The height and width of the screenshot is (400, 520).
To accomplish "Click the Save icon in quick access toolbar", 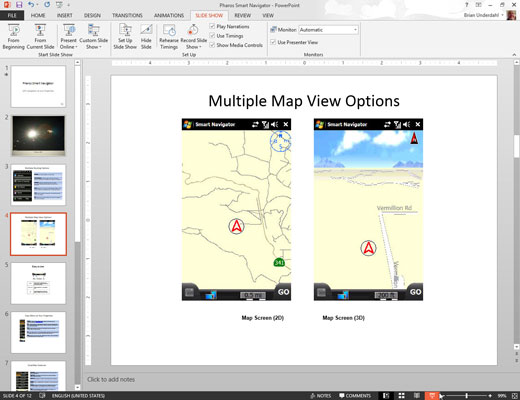I will 19,5.
